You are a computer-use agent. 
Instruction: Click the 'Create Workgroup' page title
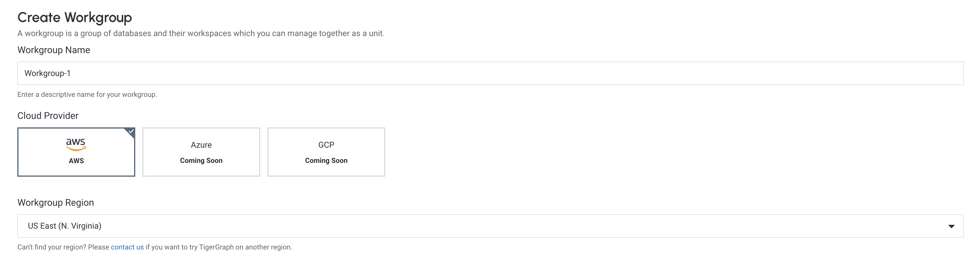coord(75,17)
